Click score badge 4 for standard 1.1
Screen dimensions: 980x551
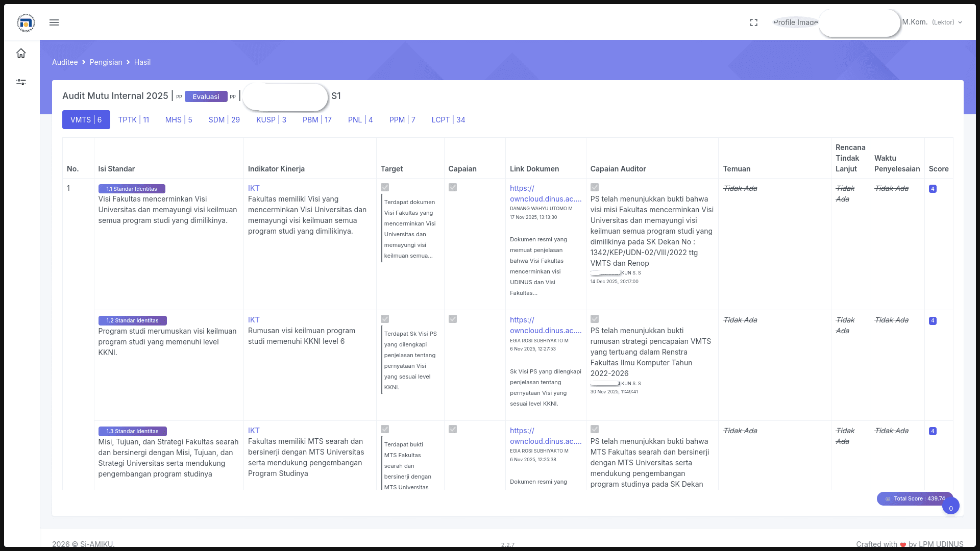[933, 189]
